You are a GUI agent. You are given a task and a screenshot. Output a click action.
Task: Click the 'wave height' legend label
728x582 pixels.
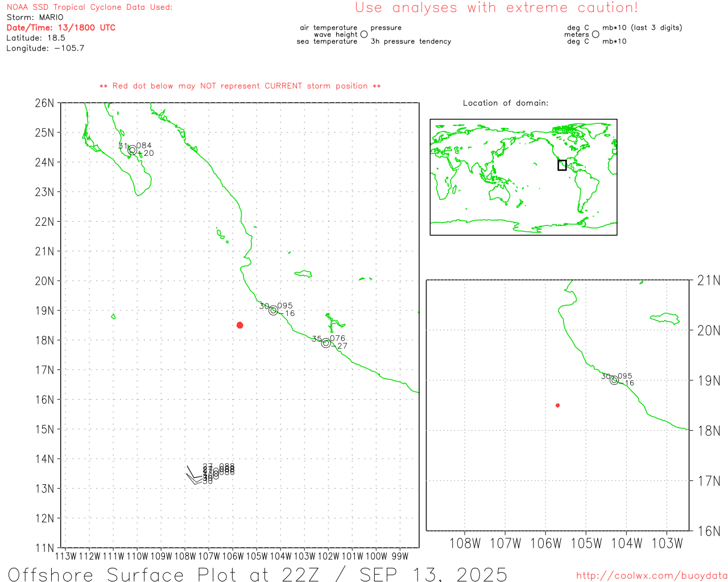click(336, 35)
